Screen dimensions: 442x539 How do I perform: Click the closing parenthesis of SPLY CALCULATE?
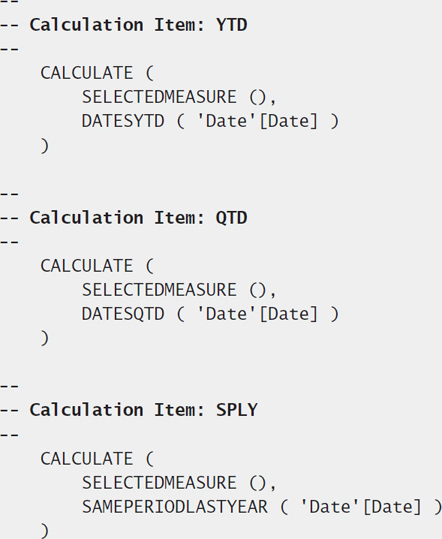(45, 531)
